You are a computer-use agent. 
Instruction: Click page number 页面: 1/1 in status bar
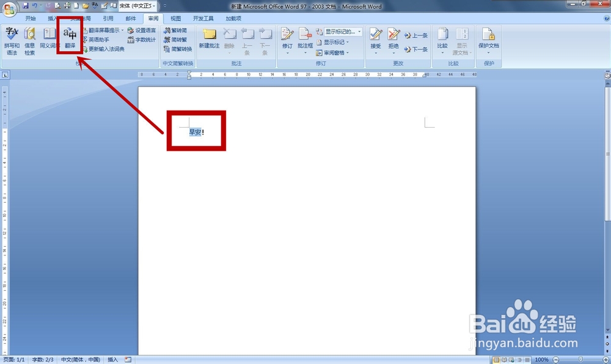(14, 360)
